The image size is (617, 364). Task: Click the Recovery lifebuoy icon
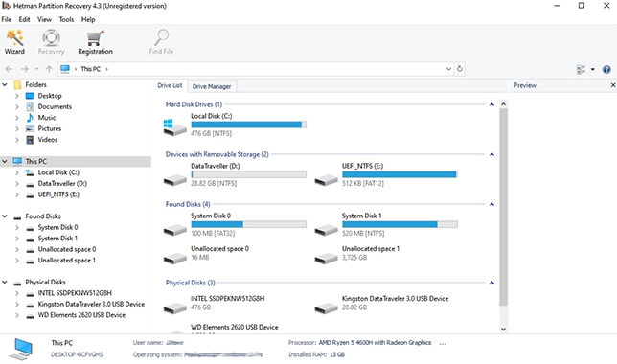pos(51,38)
